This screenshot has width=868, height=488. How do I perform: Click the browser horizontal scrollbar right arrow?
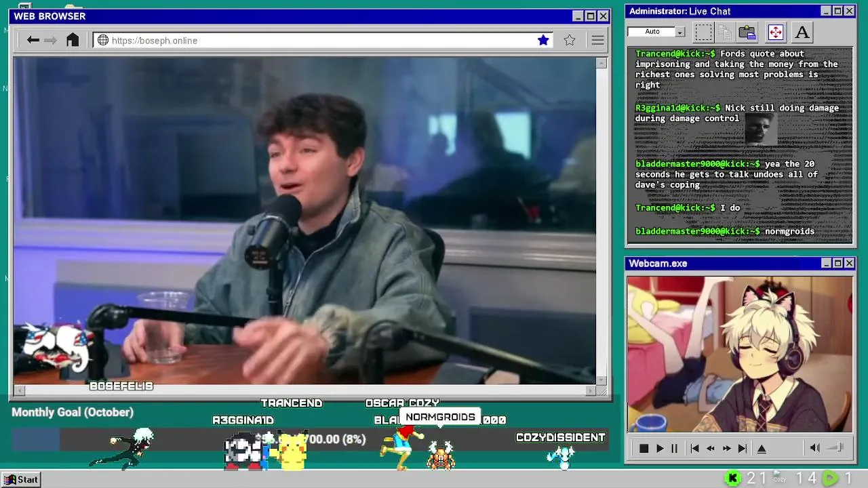click(591, 390)
